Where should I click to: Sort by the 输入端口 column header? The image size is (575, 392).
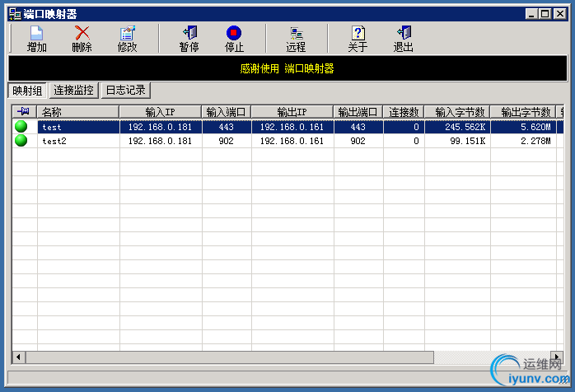[x=226, y=112]
